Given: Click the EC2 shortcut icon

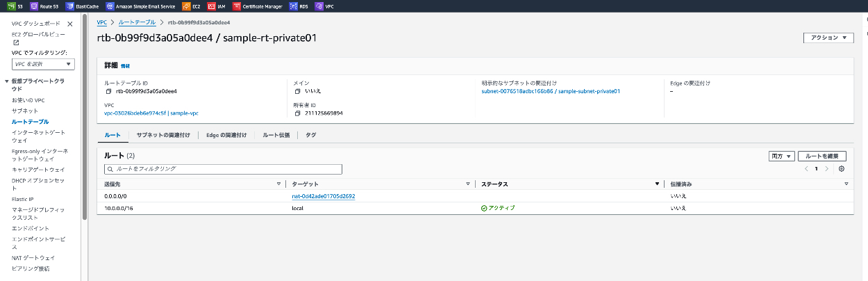Looking at the screenshot, I should (186, 6).
